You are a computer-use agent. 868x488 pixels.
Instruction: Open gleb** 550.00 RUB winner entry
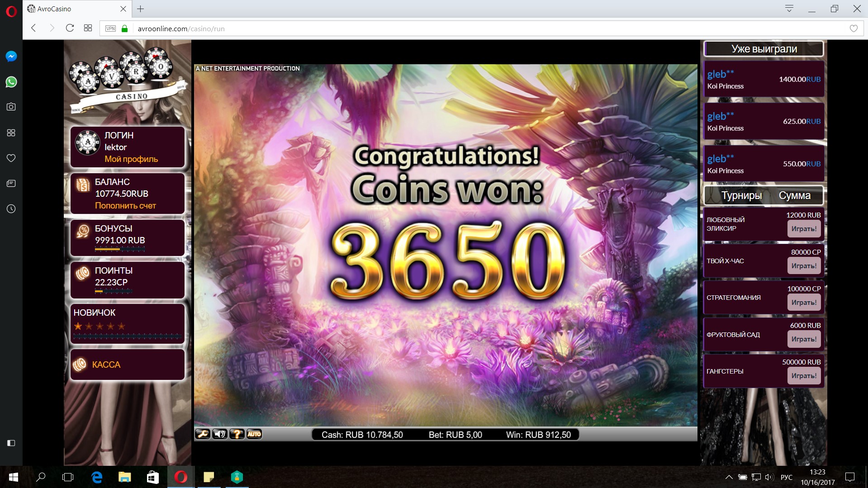pos(764,164)
